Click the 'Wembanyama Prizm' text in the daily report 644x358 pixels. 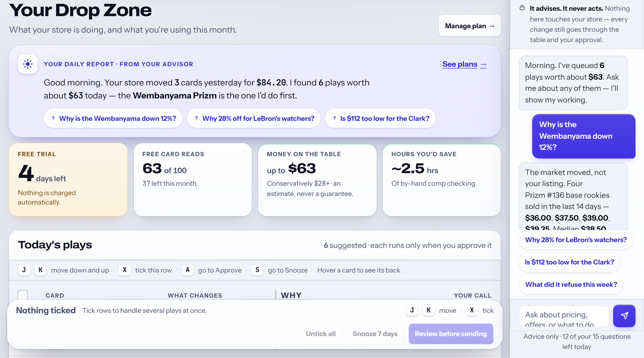tap(175, 95)
